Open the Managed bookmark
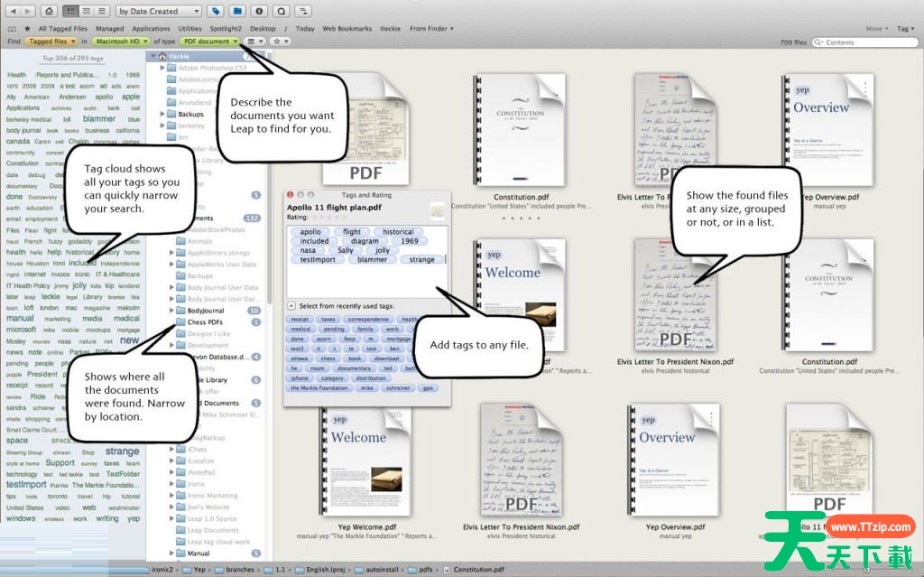The height and width of the screenshot is (577, 924). (109, 28)
